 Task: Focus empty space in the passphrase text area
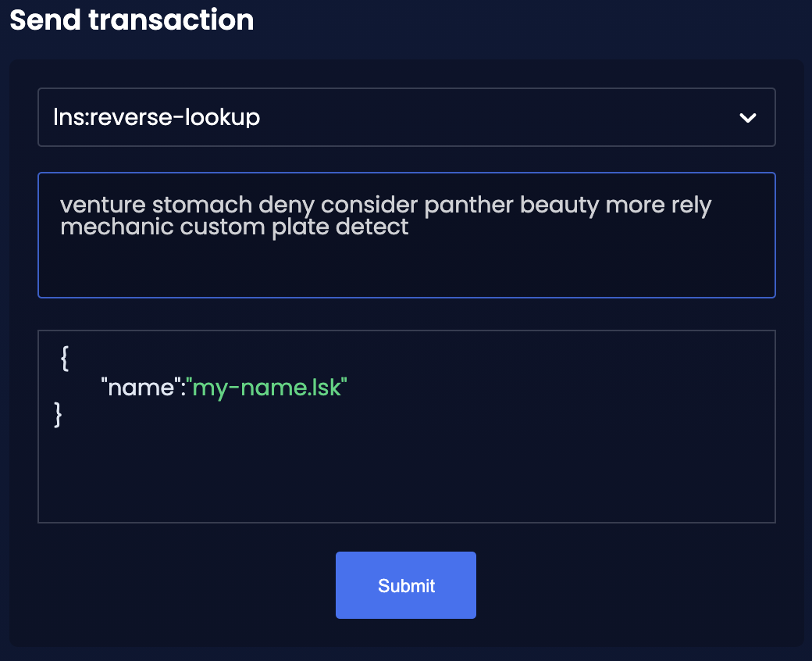[x=407, y=266]
